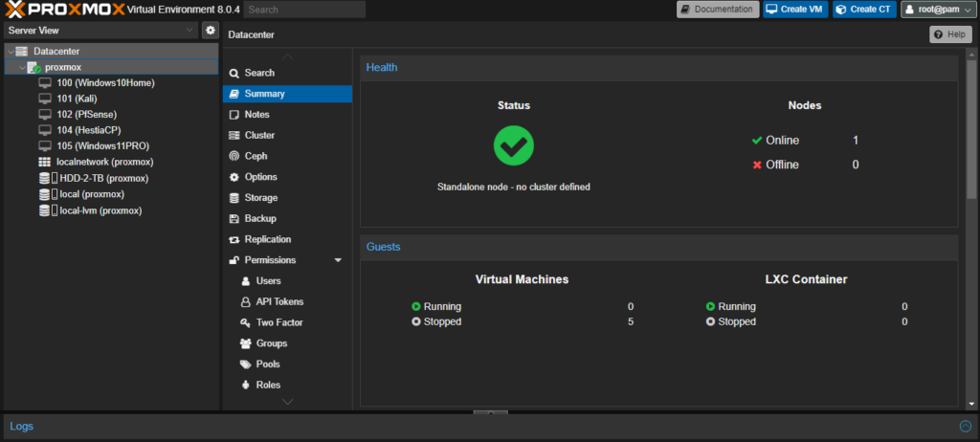Click the HDD-2-TB storage icon
980x442 pixels.
(45, 178)
